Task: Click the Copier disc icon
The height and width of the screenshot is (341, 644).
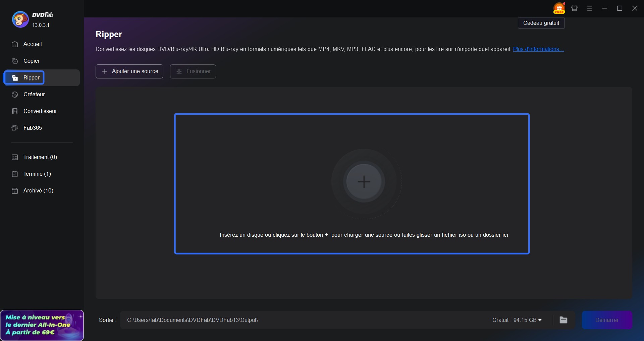Action: click(x=15, y=61)
